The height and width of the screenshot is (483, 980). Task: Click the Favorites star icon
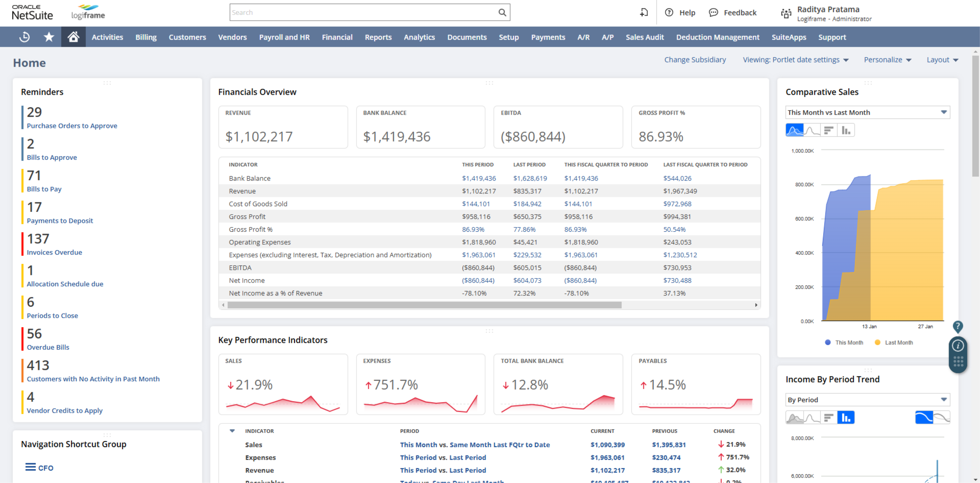pos(49,37)
